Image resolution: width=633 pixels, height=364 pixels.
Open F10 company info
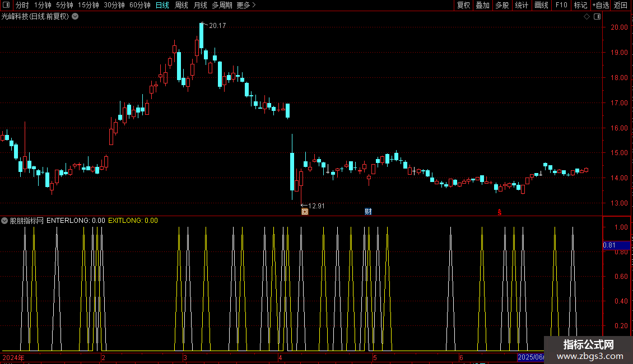[561, 5]
